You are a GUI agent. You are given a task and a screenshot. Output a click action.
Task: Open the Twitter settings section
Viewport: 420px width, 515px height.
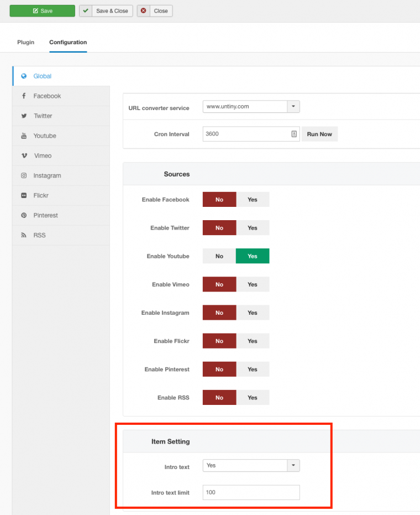(61, 116)
